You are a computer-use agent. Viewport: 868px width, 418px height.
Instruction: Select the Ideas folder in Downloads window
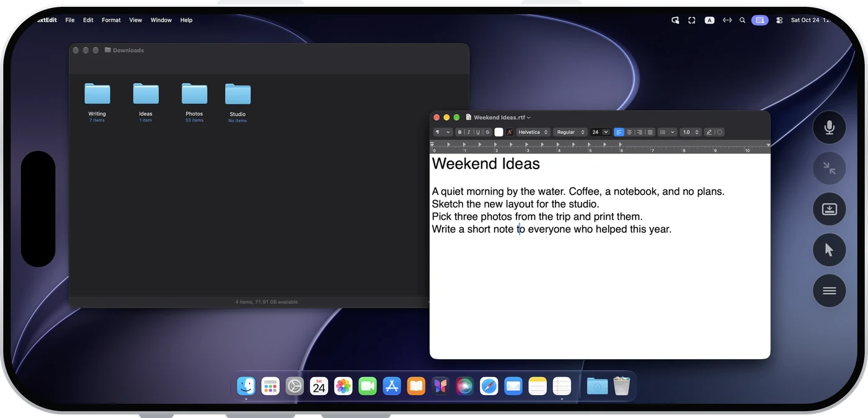(x=146, y=94)
